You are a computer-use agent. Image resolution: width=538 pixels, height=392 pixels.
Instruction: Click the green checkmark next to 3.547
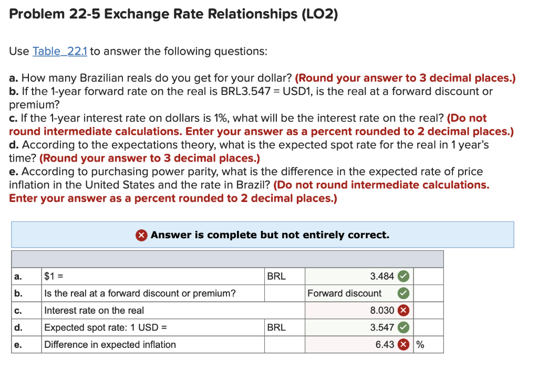coord(404,327)
